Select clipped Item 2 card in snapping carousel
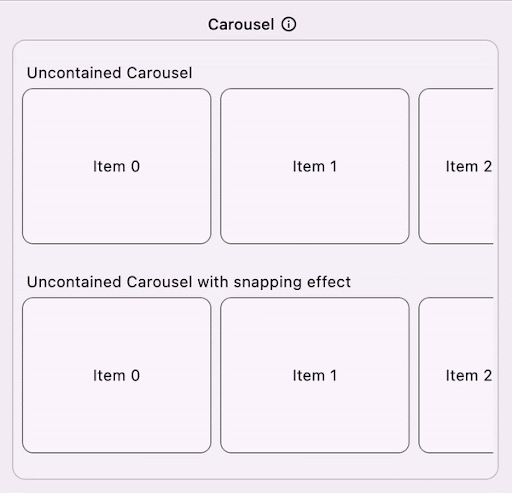Image resolution: width=512 pixels, height=493 pixels. 456,375
